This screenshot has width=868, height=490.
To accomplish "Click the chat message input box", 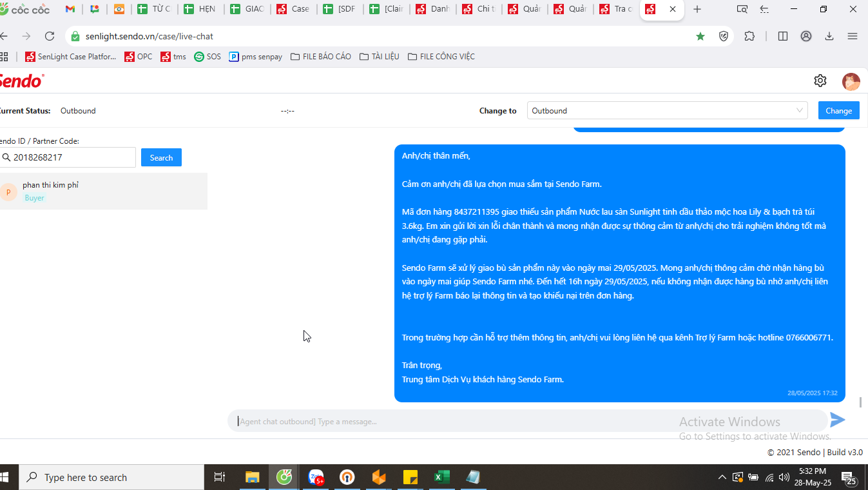I will click(527, 421).
